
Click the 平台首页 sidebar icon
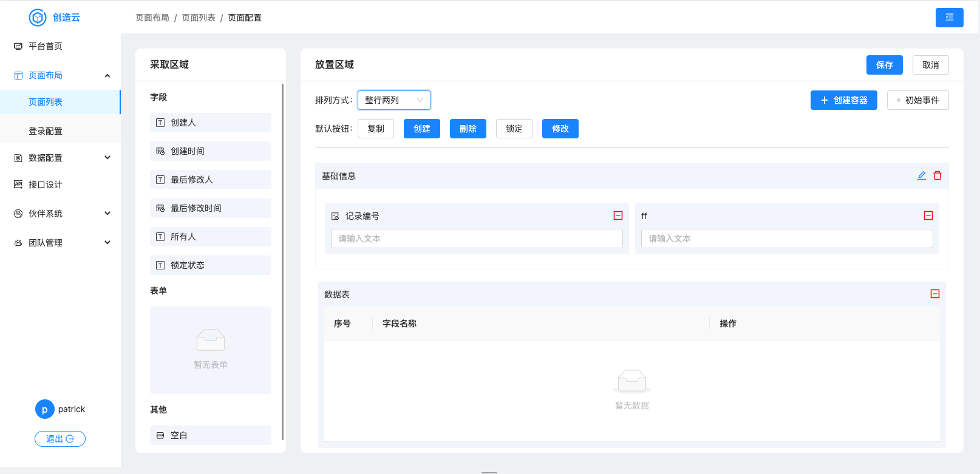click(18, 46)
